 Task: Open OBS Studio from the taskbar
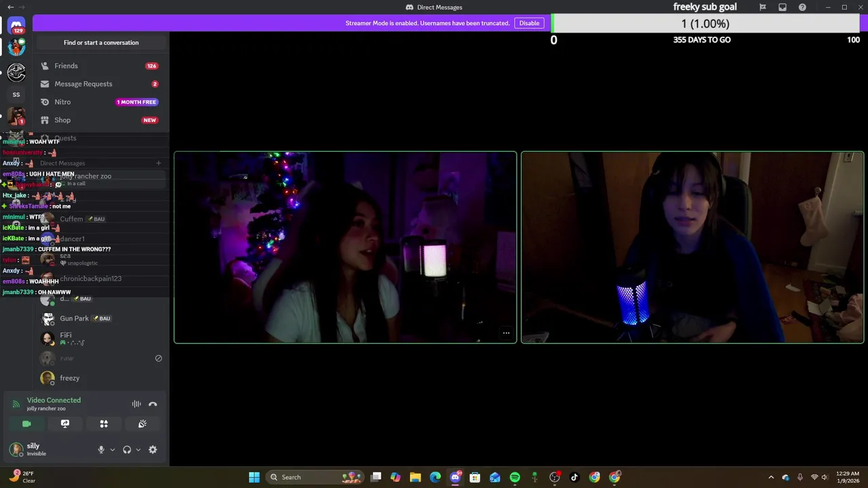tap(555, 477)
